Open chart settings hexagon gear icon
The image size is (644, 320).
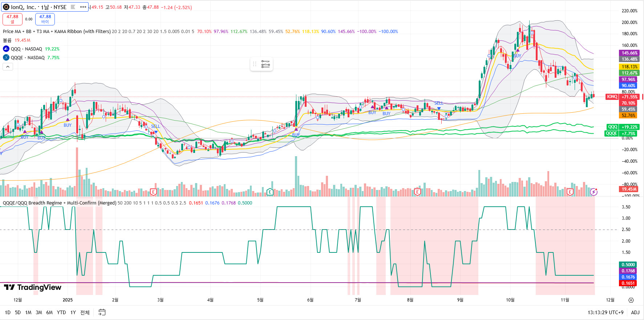click(631, 300)
